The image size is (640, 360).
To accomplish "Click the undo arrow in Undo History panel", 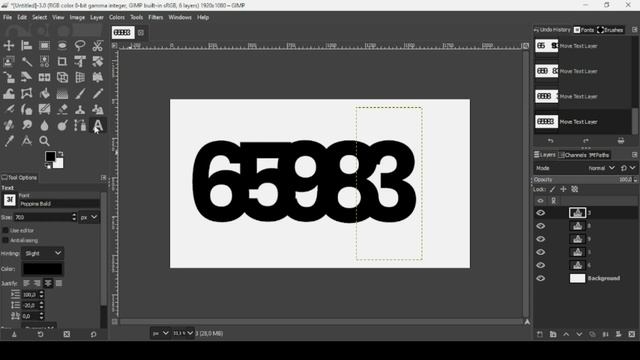I will point(551,141).
